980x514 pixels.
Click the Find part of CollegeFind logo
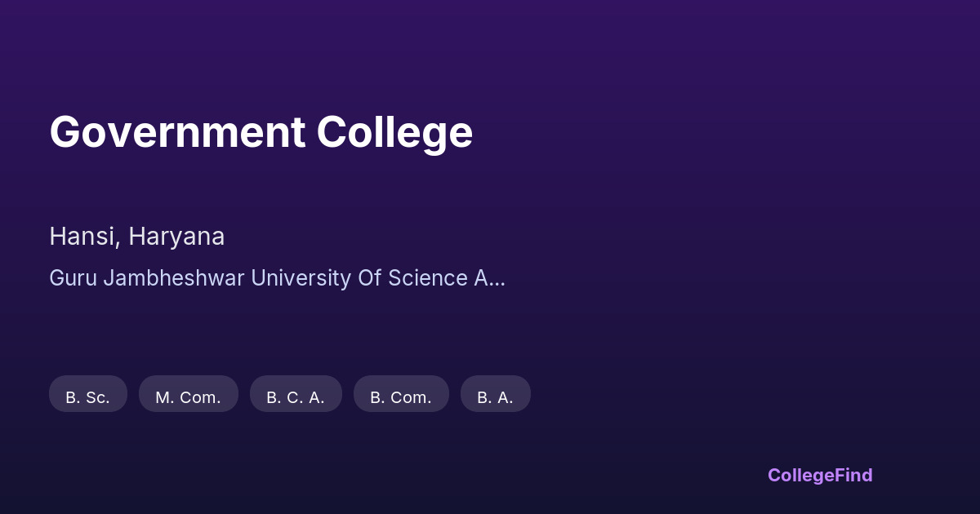pyautogui.click(x=854, y=475)
